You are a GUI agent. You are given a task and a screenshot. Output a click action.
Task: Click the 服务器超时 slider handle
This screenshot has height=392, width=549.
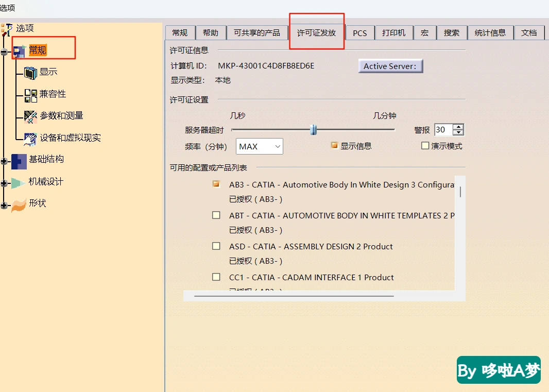(313, 130)
